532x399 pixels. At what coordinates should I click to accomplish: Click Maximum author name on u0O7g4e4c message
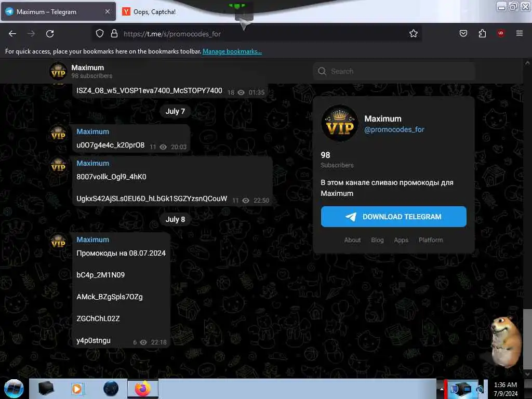(92, 131)
